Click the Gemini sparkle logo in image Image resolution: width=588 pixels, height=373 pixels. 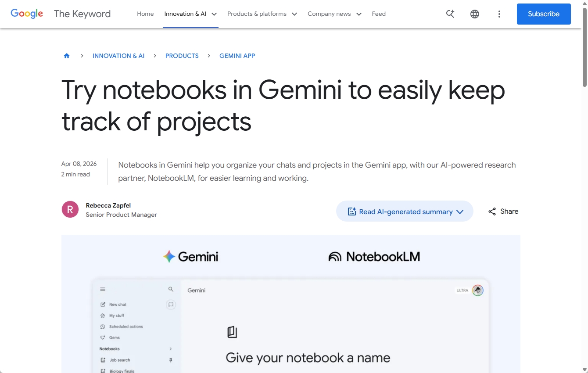coord(169,257)
